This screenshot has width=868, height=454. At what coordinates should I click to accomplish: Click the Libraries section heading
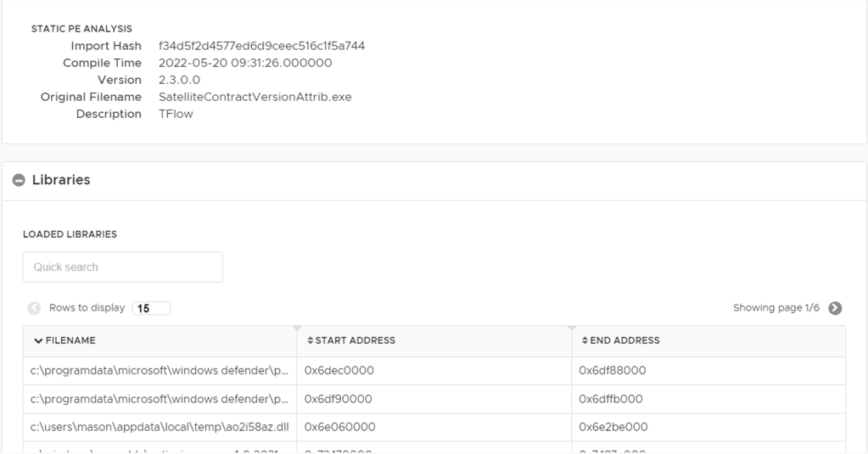click(61, 180)
